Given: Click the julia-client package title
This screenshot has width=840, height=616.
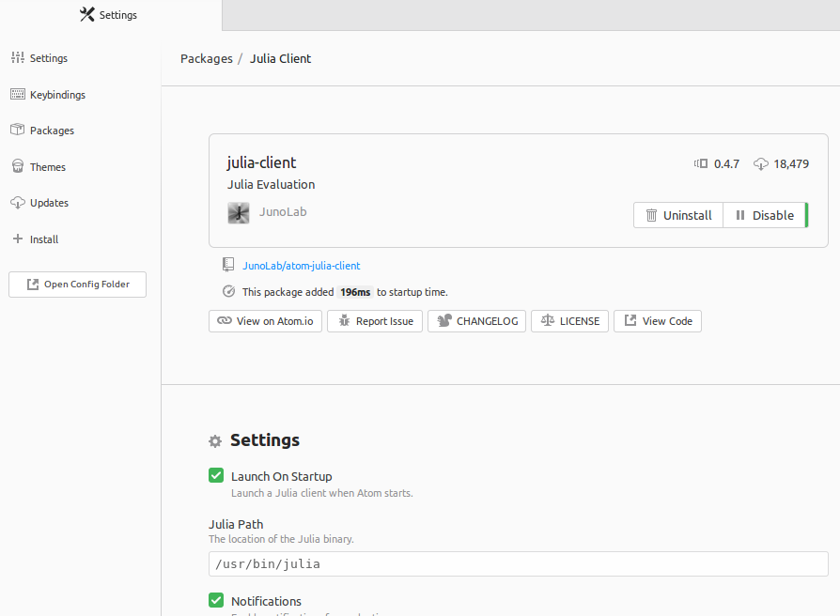Looking at the screenshot, I should point(261,162).
